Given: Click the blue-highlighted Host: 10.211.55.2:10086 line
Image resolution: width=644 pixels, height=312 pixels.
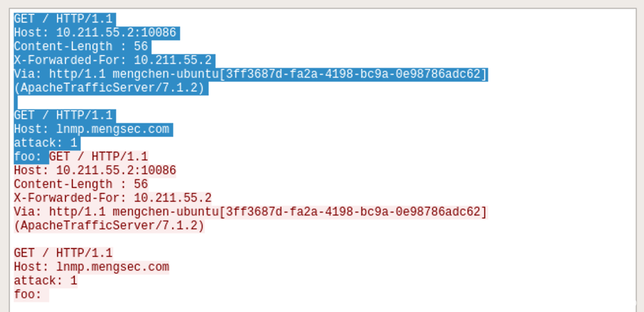Looking at the screenshot, I should pyautogui.click(x=95, y=33).
